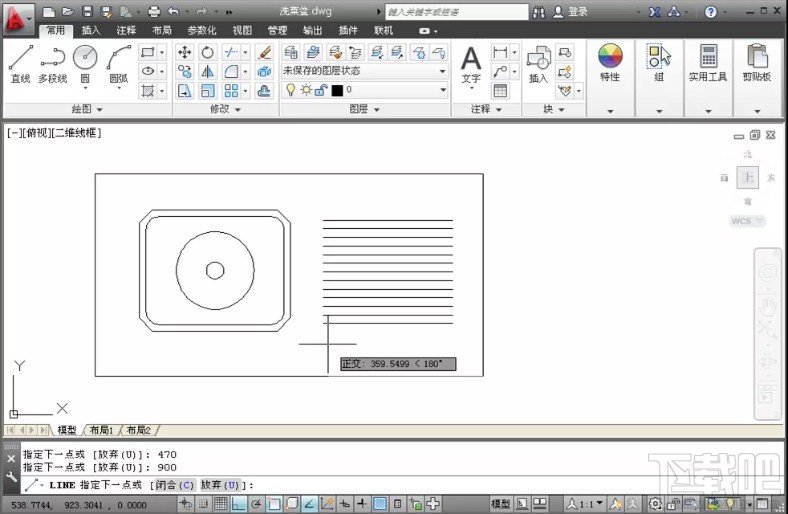
Task: Toggle Polar tracking in status bar
Action: 256,503
